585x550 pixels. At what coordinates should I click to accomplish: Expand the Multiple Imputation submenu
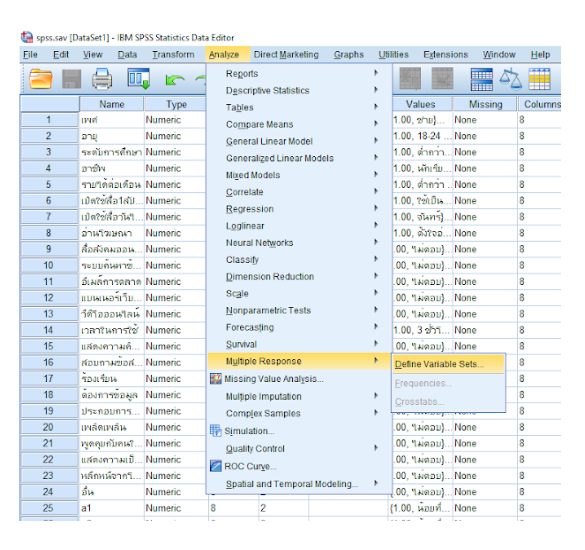click(x=299, y=396)
